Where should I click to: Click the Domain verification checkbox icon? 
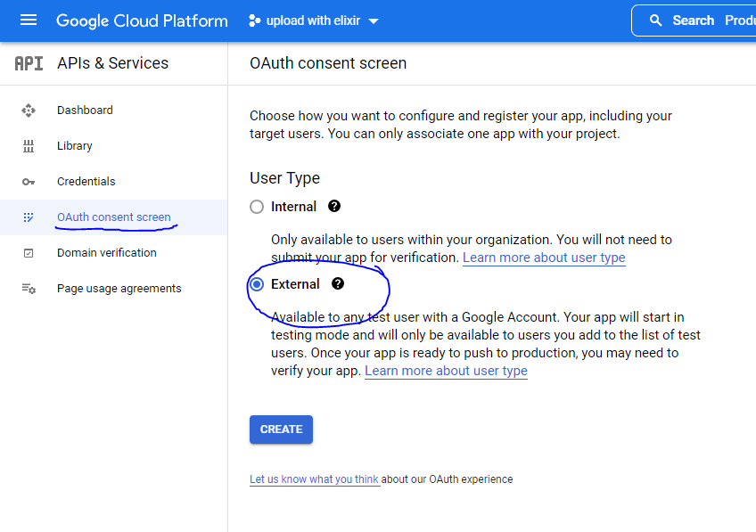(x=29, y=253)
